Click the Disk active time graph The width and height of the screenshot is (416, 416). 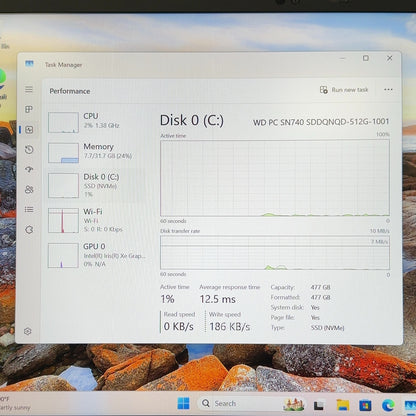tap(275, 178)
